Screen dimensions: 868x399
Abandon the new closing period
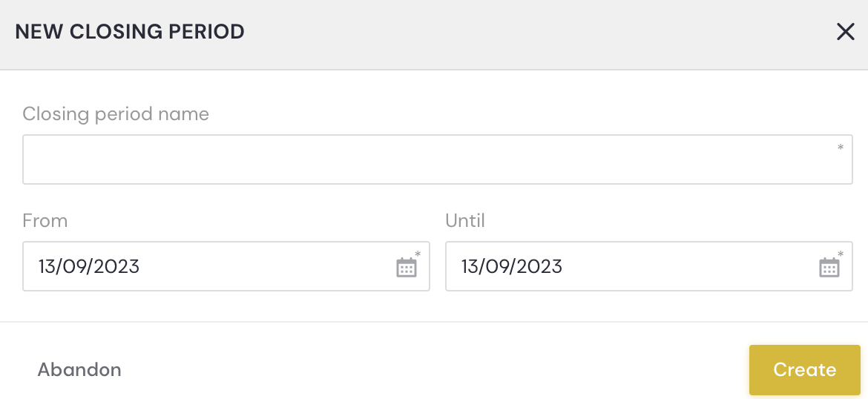tap(79, 369)
